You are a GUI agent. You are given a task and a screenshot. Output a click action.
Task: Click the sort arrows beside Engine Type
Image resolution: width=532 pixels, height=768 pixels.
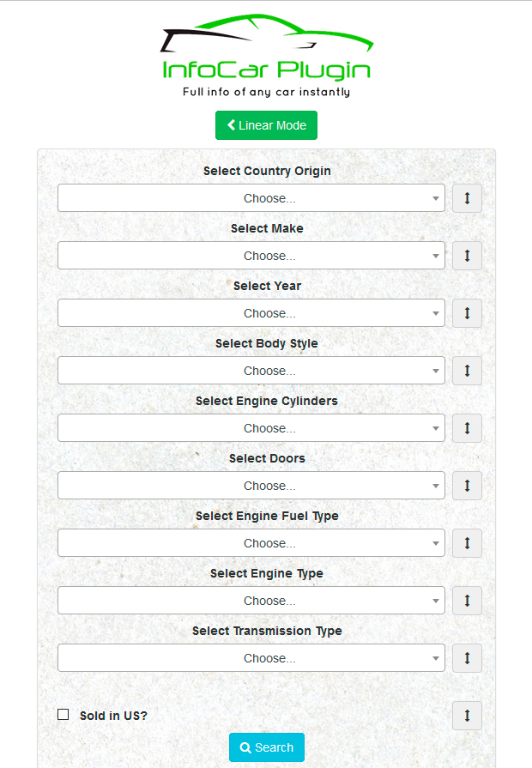click(467, 601)
